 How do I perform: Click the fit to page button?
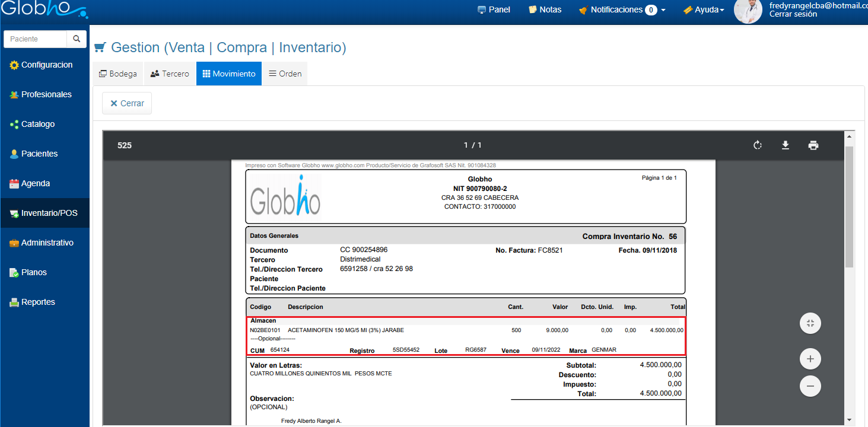(810, 323)
